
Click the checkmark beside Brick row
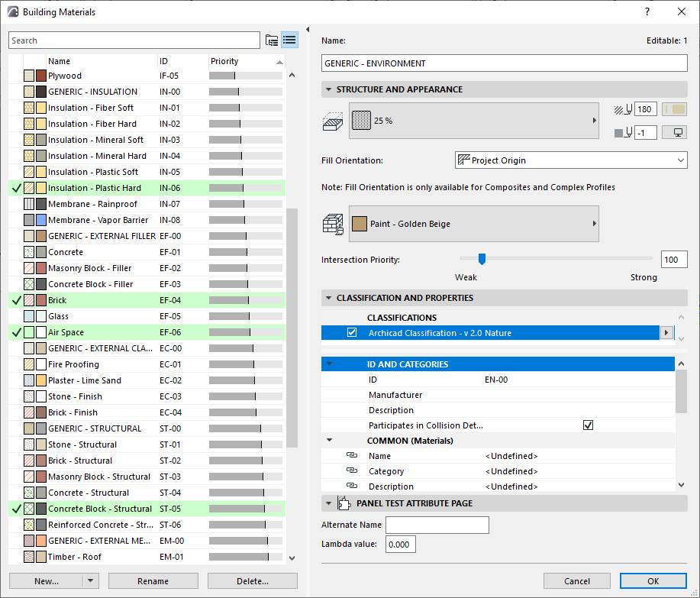(x=17, y=300)
